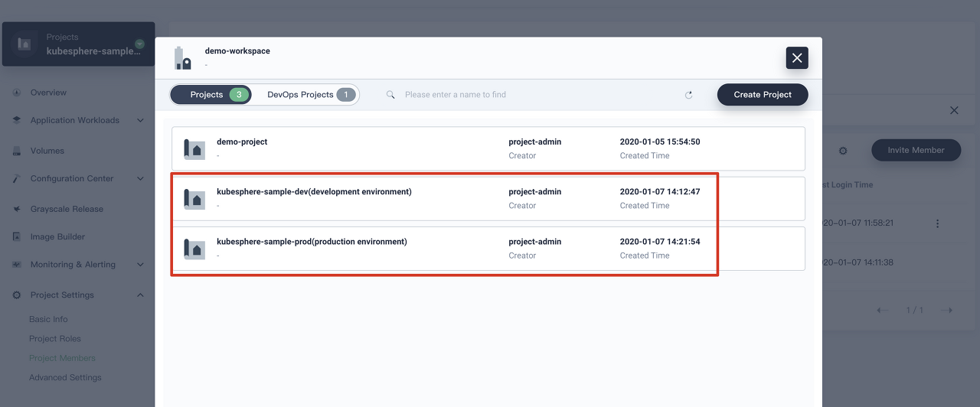Click the demo-project icon

tap(194, 149)
